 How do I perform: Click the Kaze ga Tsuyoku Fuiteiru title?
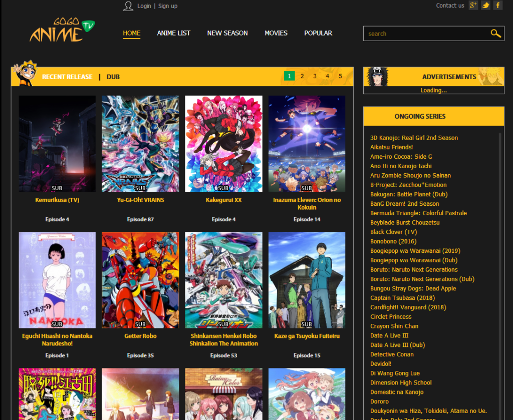click(307, 336)
